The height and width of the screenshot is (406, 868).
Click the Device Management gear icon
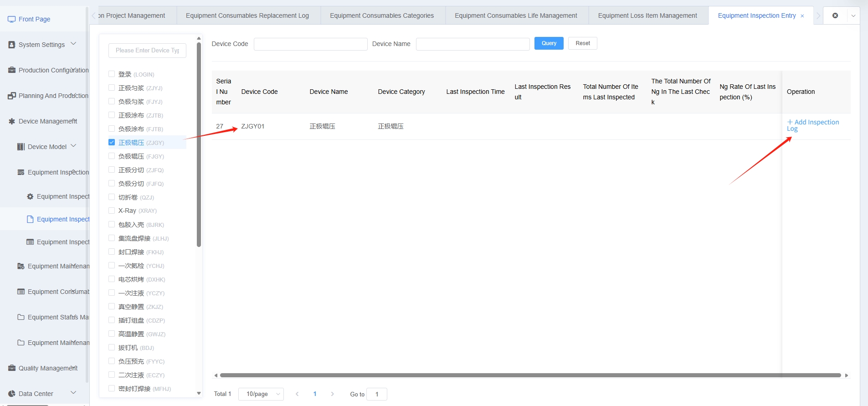[x=12, y=121]
